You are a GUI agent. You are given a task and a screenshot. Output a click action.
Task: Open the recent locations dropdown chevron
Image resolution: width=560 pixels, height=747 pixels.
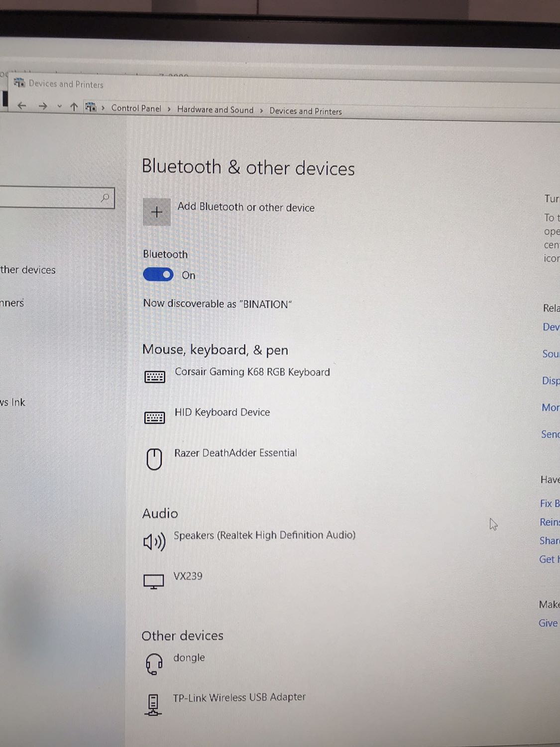[x=59, y=106]
